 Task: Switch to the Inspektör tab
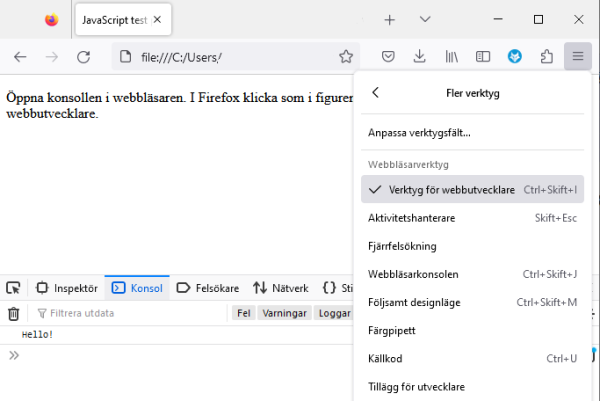tap(67, 288)
